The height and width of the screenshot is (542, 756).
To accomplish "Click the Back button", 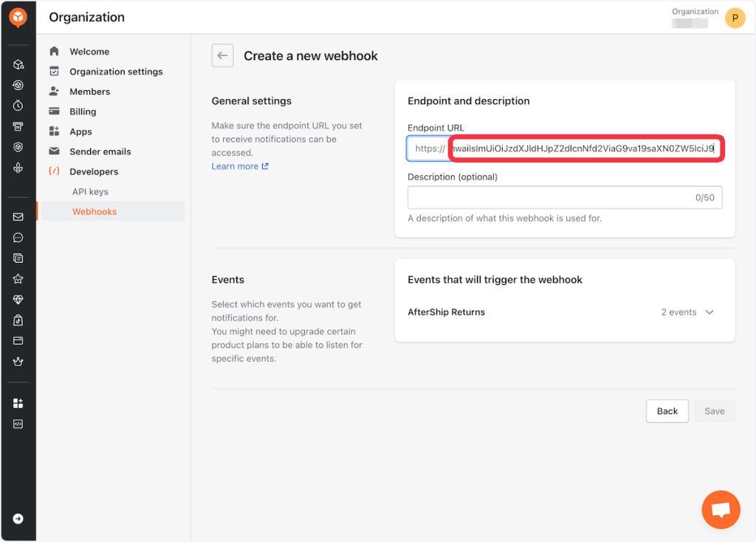I will point(667,411).
